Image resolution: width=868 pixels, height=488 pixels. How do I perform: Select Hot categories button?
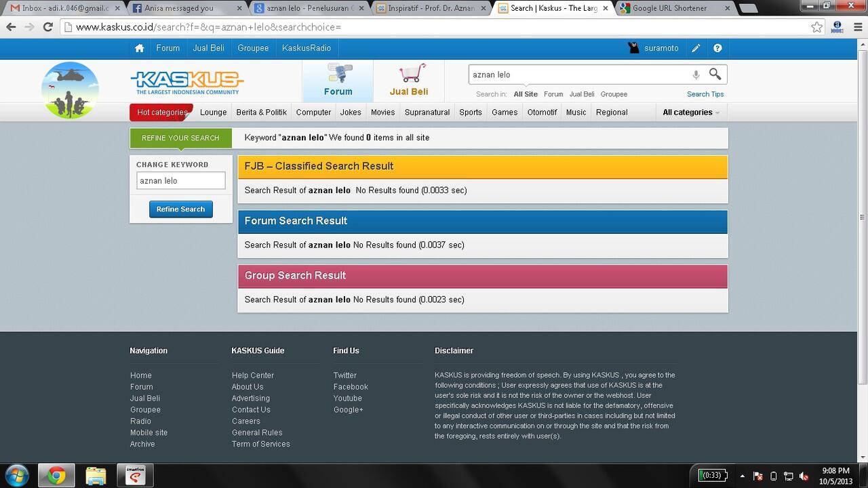tap(161, 113)
